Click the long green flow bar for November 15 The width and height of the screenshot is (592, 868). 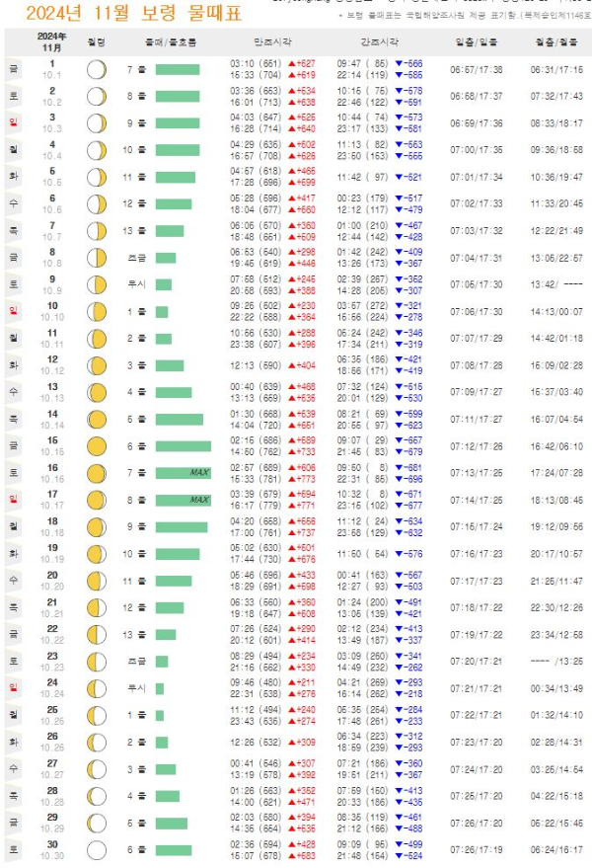[x=184, y=446]
